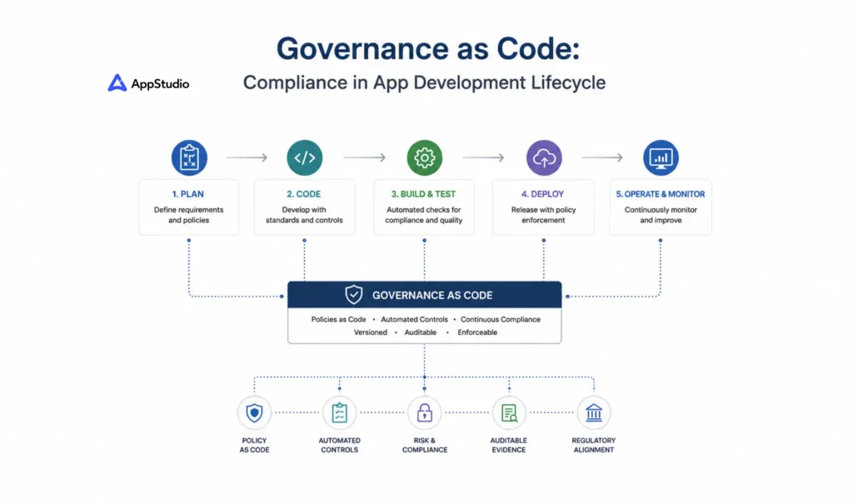Image resolution: width=853 pixels, height=504 pixels.
Task: Click the 'REGULATORY ALIGNMENT' label
Action: 593,445
